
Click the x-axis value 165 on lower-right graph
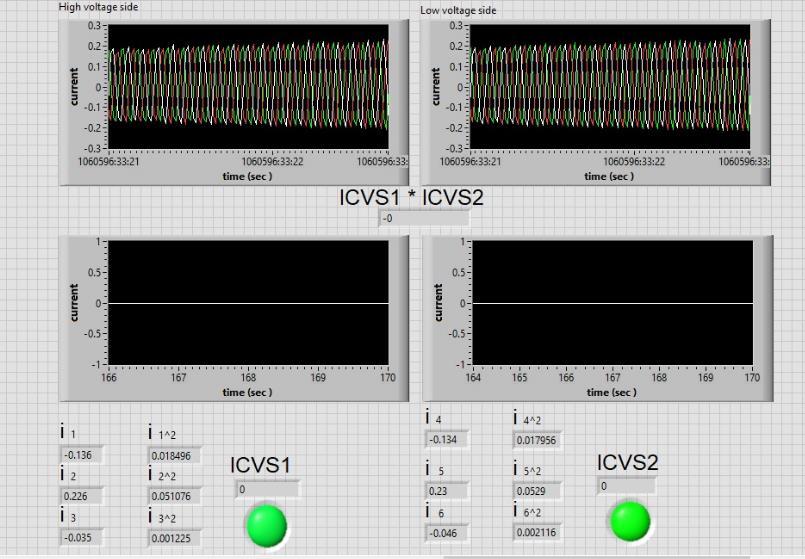coord(520,378)
